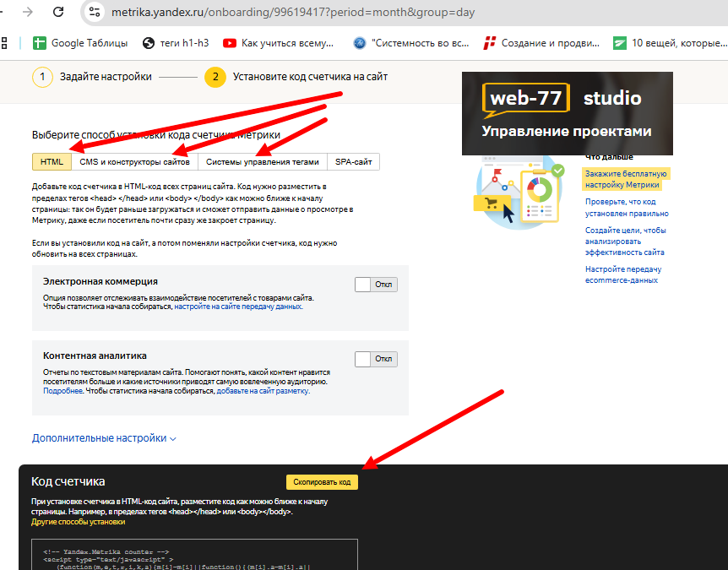728x570 pixels.
Task: Click the Код счетчика heading
Action: click(68, 481)
